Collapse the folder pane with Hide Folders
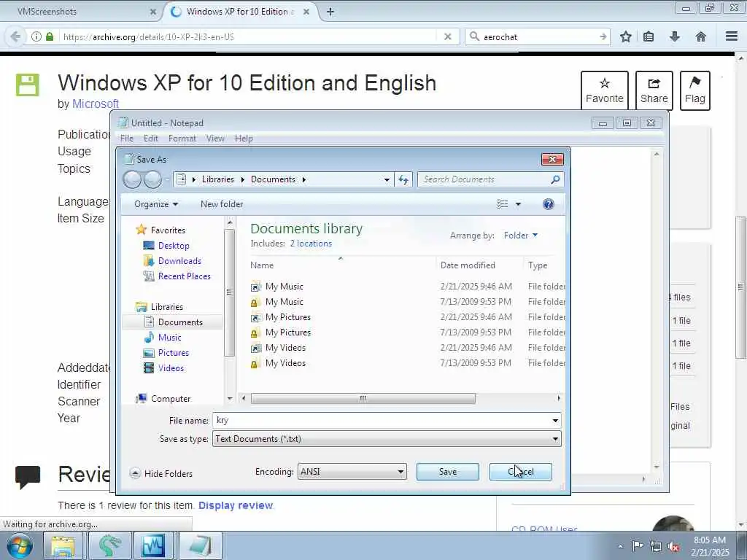747x560 pixels. pos(161,473)
